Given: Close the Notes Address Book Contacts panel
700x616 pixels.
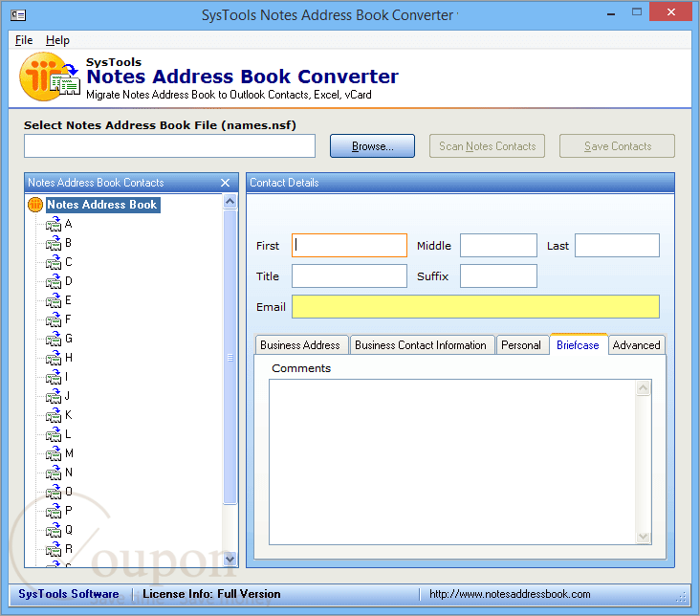Looking at the screenshot, I should (x=225, y=183).
